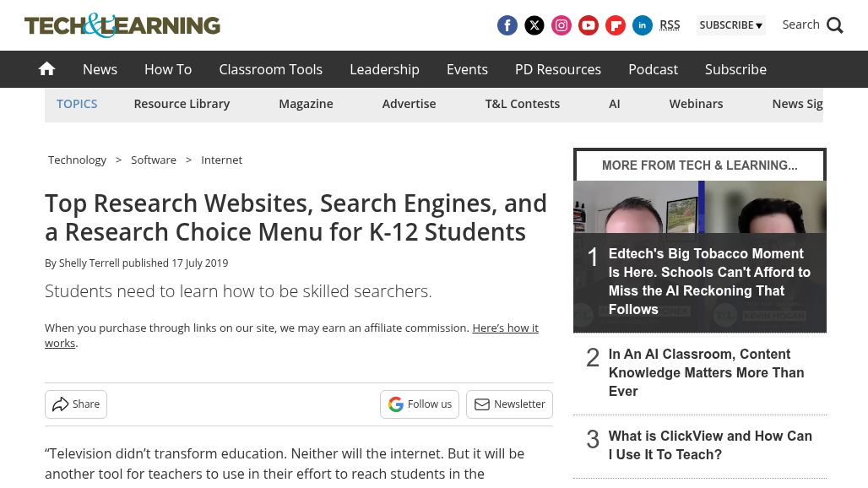Open the Events menu item
This screenshot has width=868, height=488.
pyautogui.click(x=467, y=69)
